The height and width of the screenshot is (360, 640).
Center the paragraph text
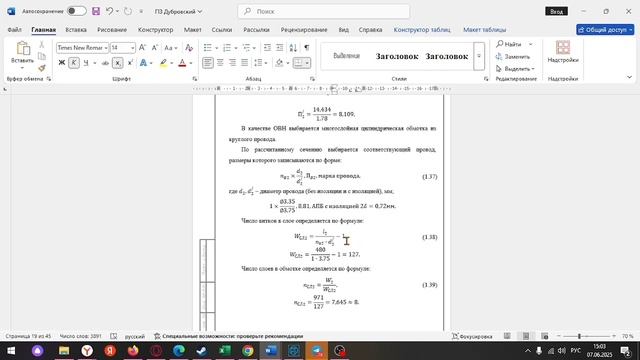(220, 63)
